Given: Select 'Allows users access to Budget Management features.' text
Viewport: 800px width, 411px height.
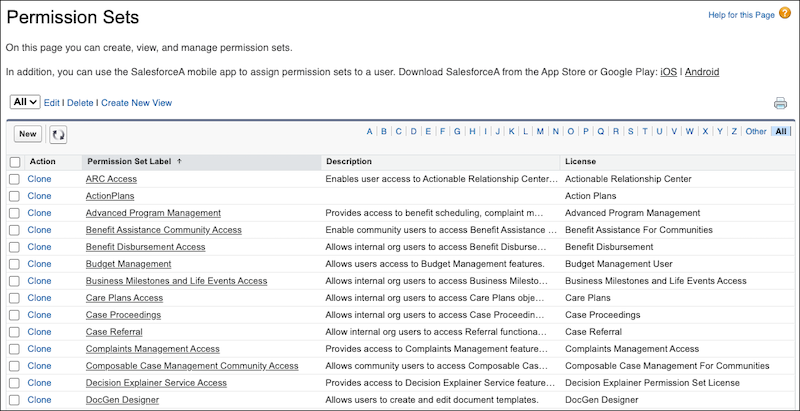Looking at the screenshot, I should coord(435,264).
